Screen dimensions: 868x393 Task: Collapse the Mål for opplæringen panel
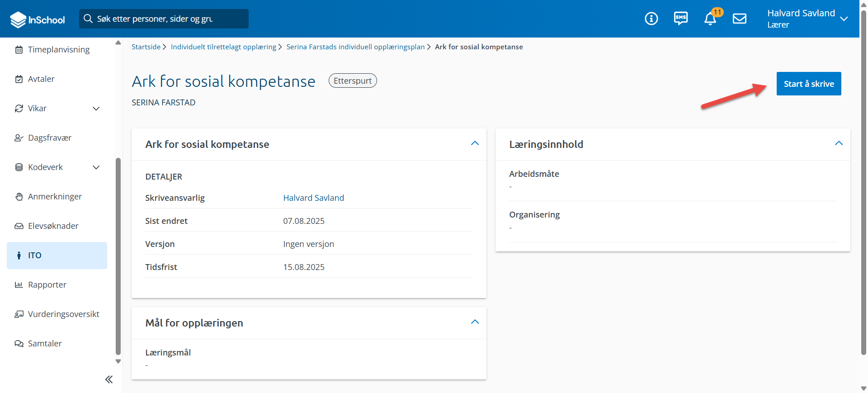(x=475, y=322)
